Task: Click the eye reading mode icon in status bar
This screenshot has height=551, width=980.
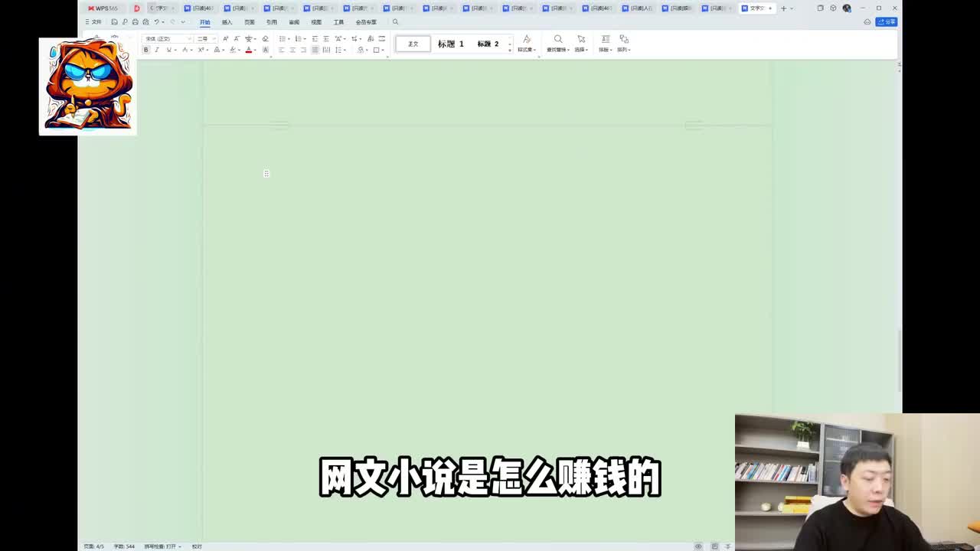Action: (698, 546)
